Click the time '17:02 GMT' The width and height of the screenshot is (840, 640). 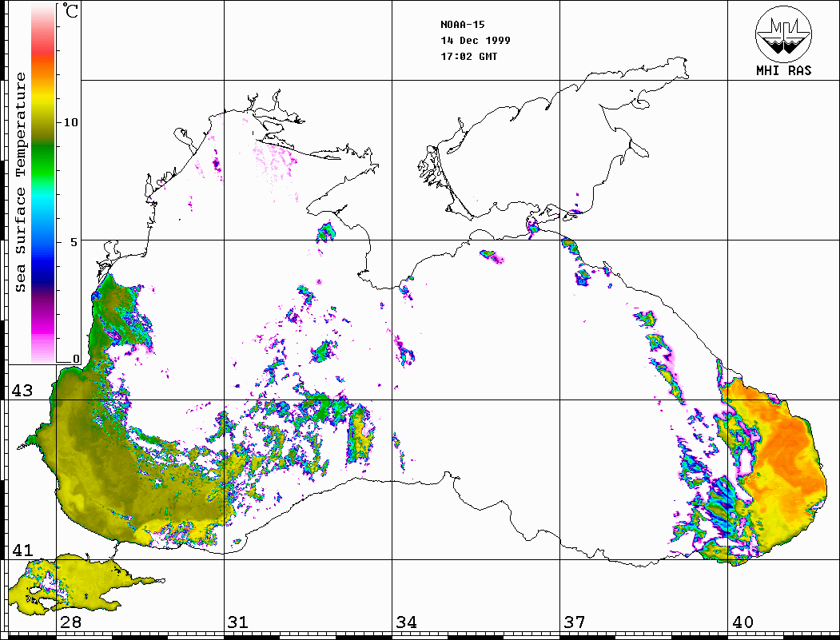pos(468,56)
